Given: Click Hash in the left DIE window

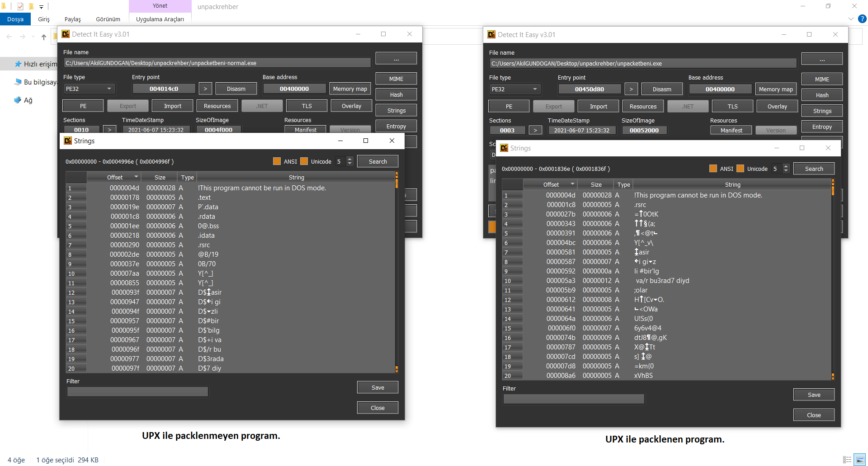Looking at the screenshot, I should 396,94.
